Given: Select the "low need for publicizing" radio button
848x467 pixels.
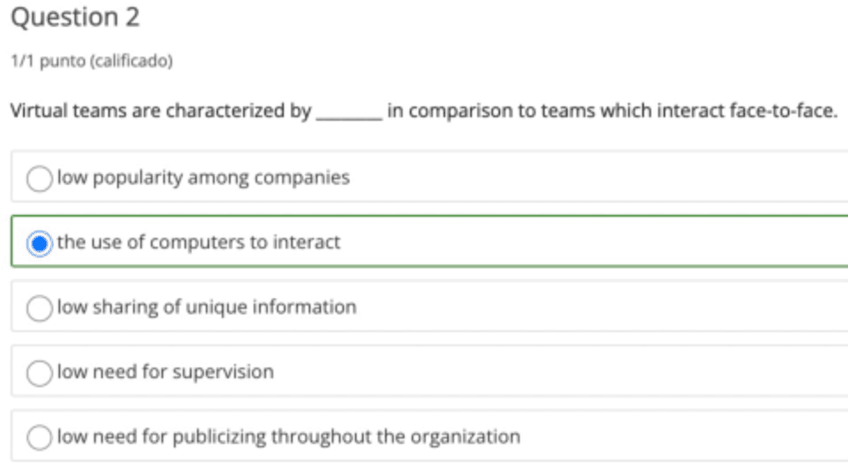Looking at the screenshot, I should click(39, 437).
